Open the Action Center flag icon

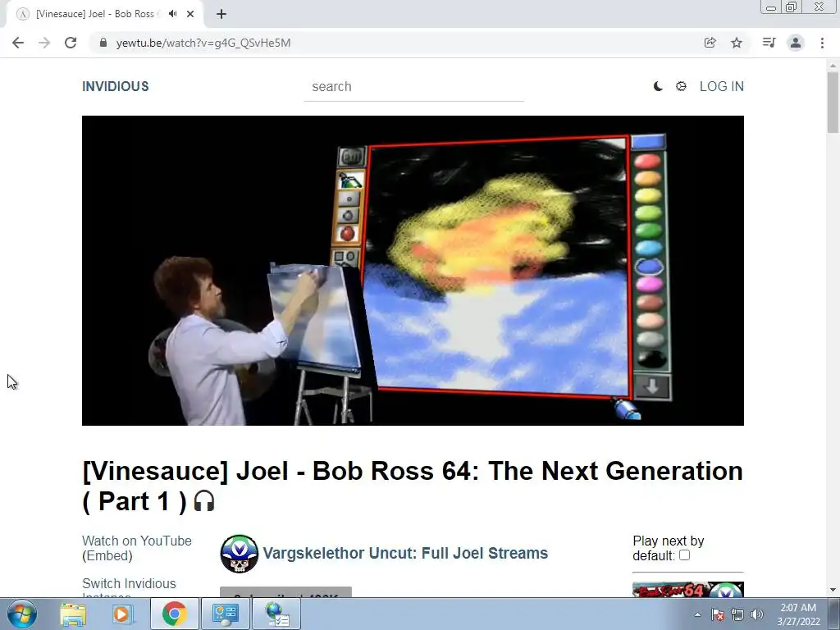click(x=718, y=614)
